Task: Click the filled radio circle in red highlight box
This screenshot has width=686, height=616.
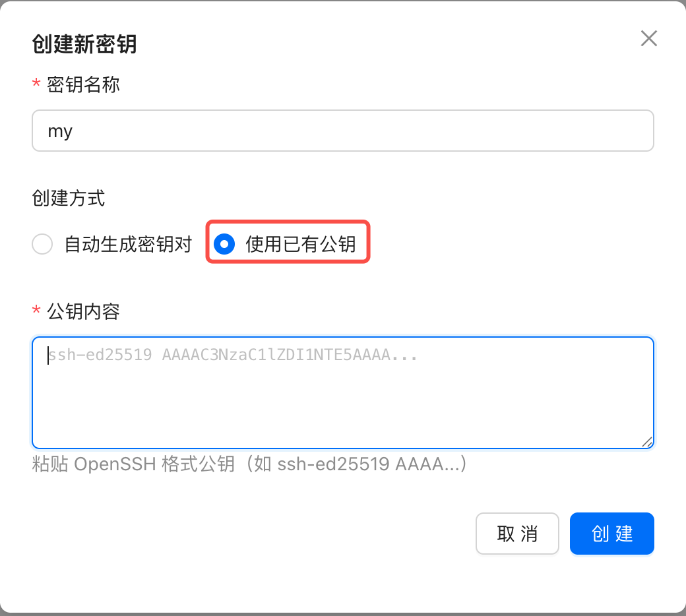Action: pyautogui.click(x=225, y=244)
